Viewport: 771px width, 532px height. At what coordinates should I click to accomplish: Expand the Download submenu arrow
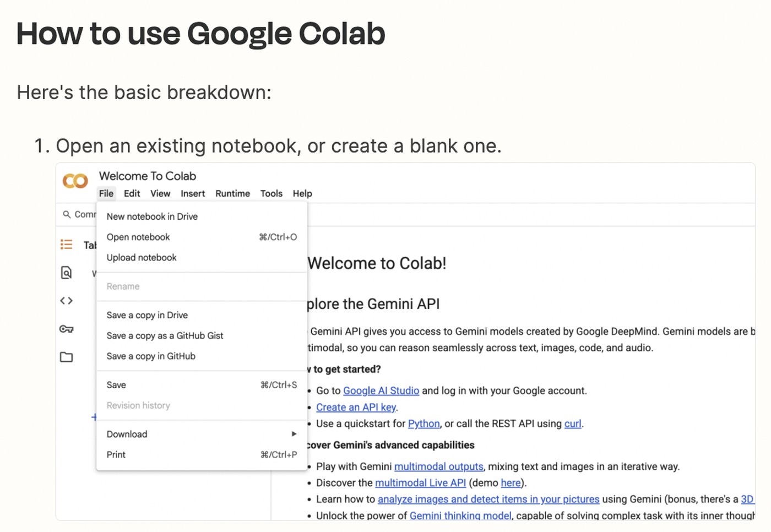(x=294, y=434)
